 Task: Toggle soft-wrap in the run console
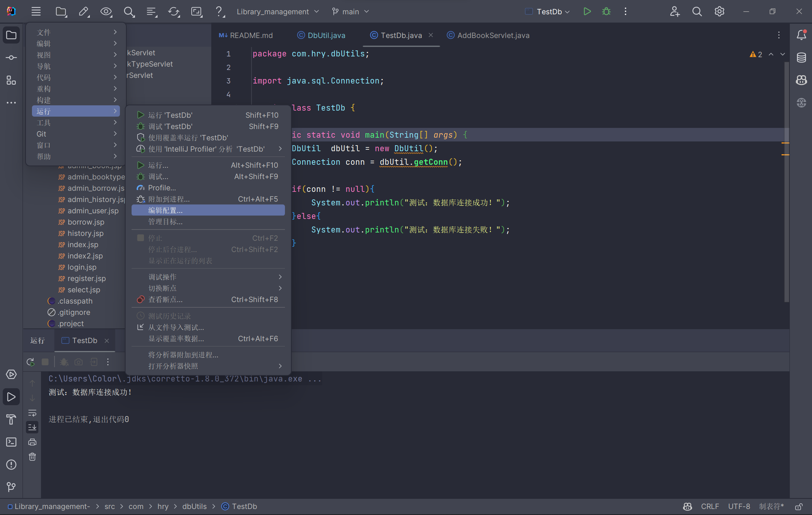(x=32, y=413)
